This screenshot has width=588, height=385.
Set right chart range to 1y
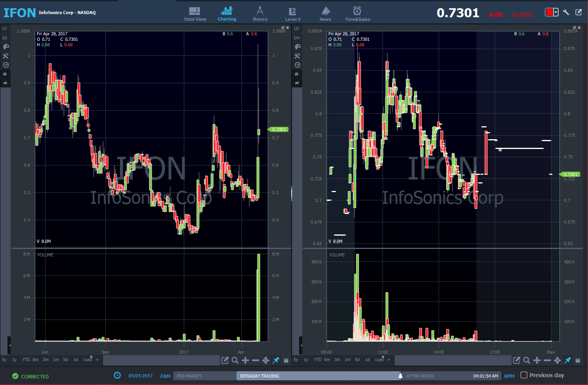coord(306,360)
